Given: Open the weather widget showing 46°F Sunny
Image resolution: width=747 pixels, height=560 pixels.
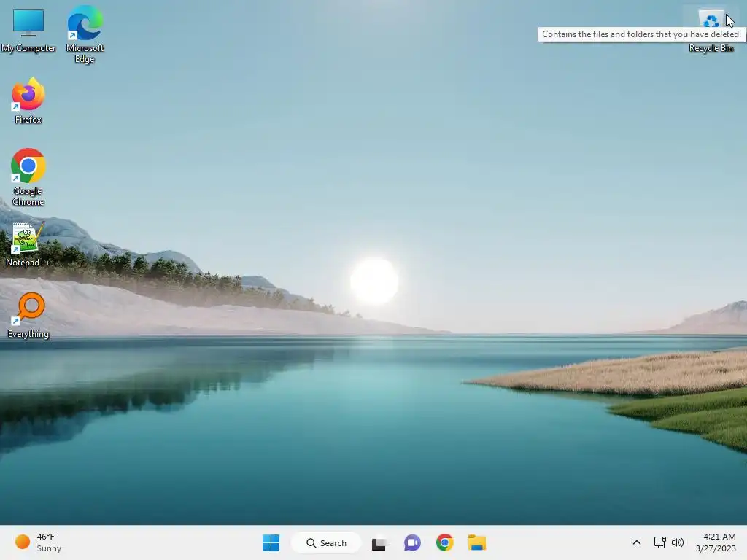Looking at the screenshot, I should coord(38,542).
